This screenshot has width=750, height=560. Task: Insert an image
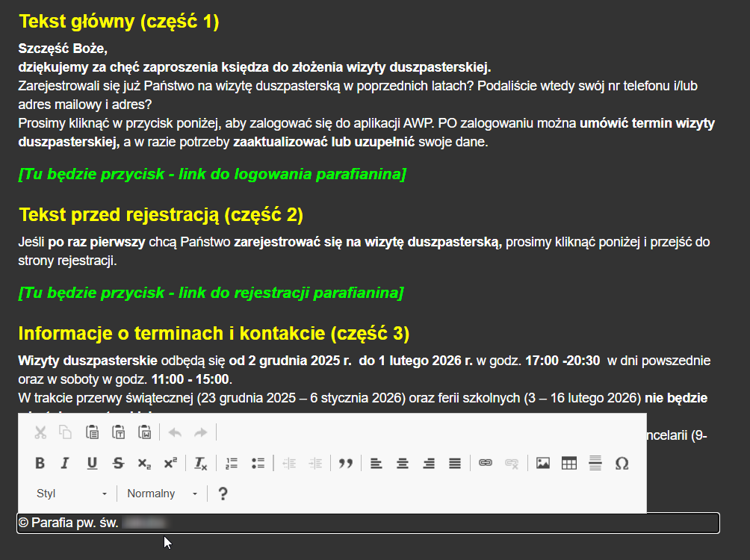543,464
